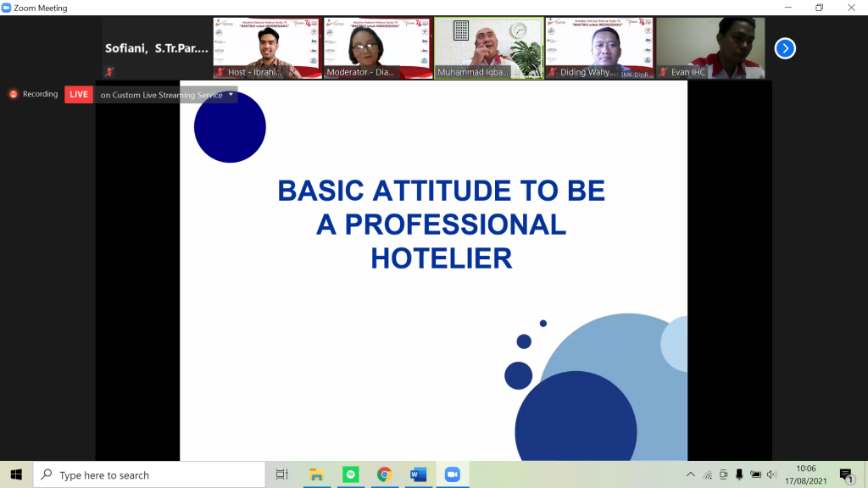The height and width of the screenshot is (488, 868).
Task: Open Task View from the taskbar
Action: pos(281,474)
